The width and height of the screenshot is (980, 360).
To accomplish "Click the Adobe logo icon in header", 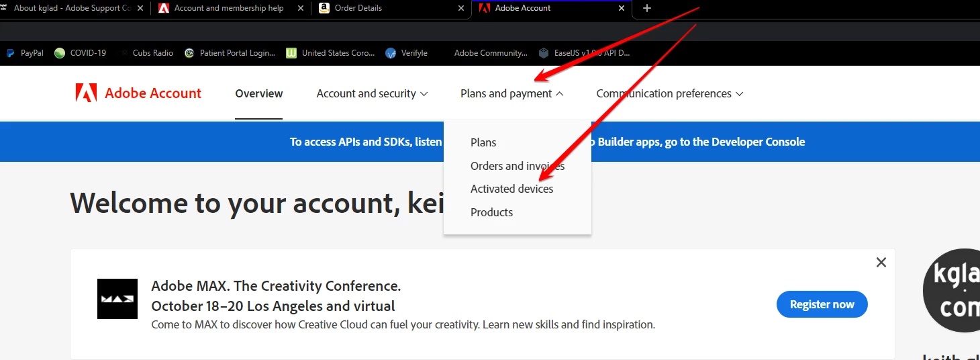I will click(x=86, y=93).
